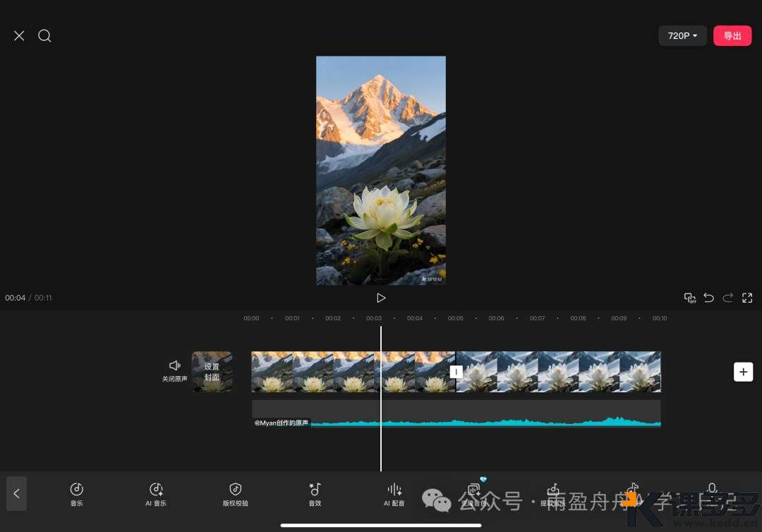This screenshot has height=532, width=762.
Task: Undo the last edit
Action: pyautogui.click(x=708, y=298)
